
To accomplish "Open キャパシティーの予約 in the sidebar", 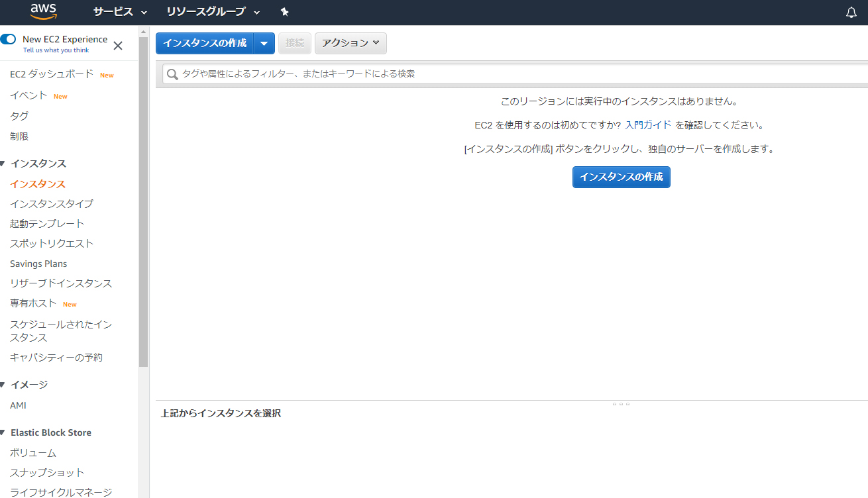I will coord(56,358).
